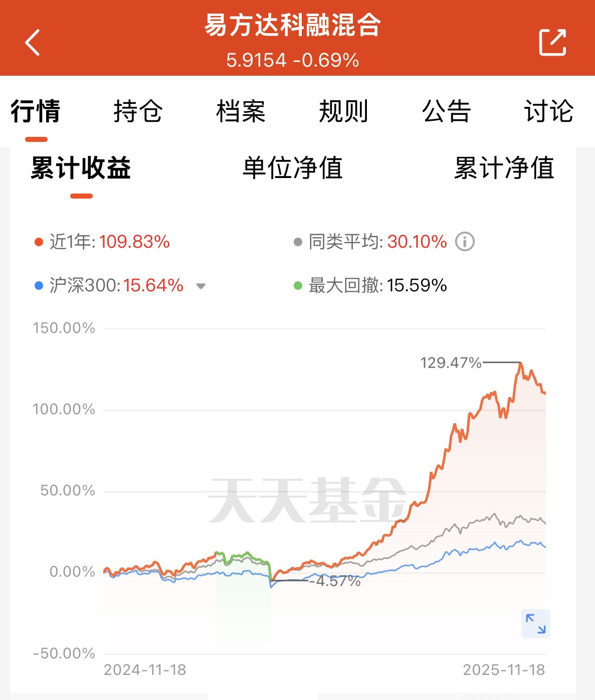Tap the share icon in header

click(552, 42)
